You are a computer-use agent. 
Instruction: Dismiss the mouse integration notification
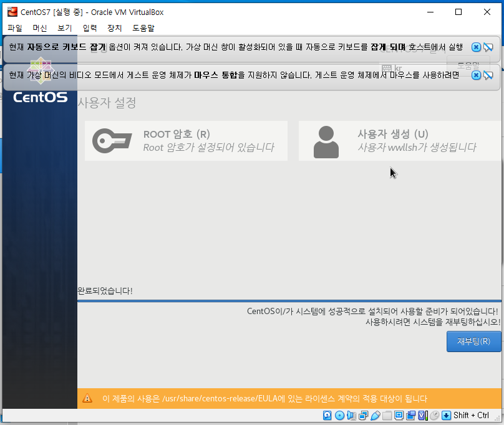[476, 75]
